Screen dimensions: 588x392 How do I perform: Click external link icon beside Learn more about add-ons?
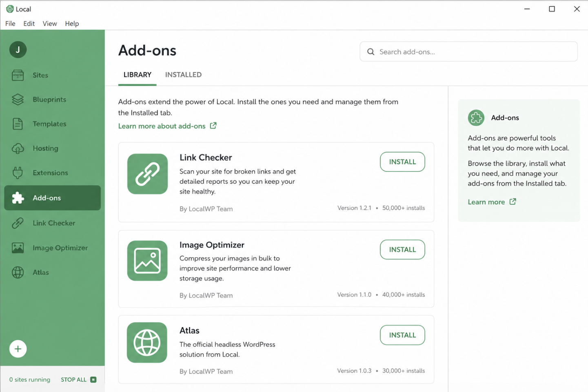click(213, 126)
